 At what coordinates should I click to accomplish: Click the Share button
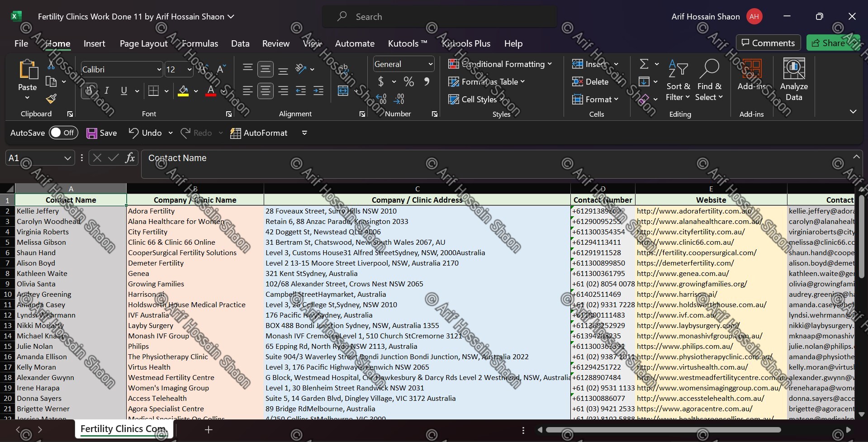click(x=832, y=43)
